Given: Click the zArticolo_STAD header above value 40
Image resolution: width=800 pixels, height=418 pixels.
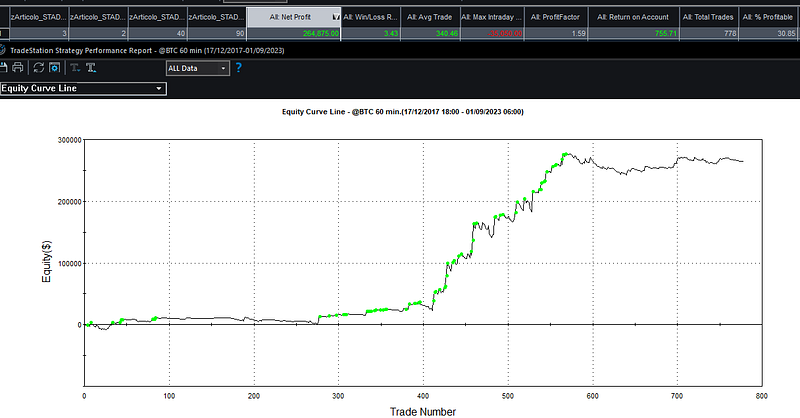Looking at the screenshot, I should point(157,17).
